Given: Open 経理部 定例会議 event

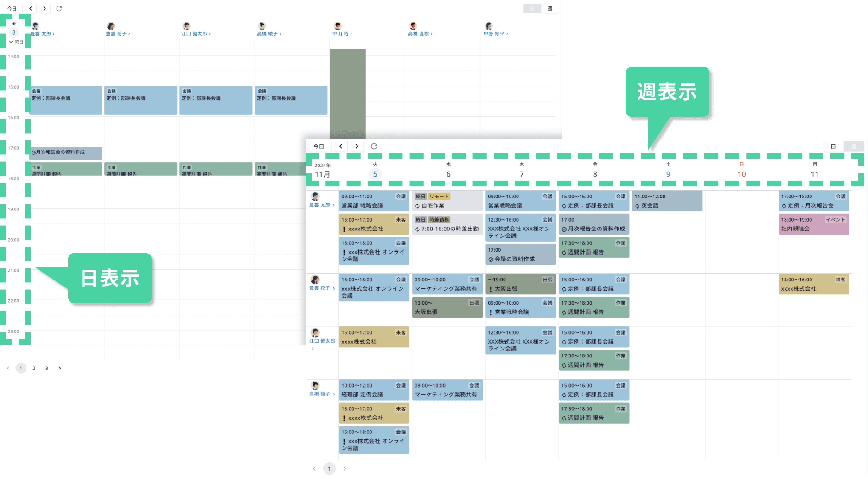Looking at the screenshot, I should click(x=374, y=390).
